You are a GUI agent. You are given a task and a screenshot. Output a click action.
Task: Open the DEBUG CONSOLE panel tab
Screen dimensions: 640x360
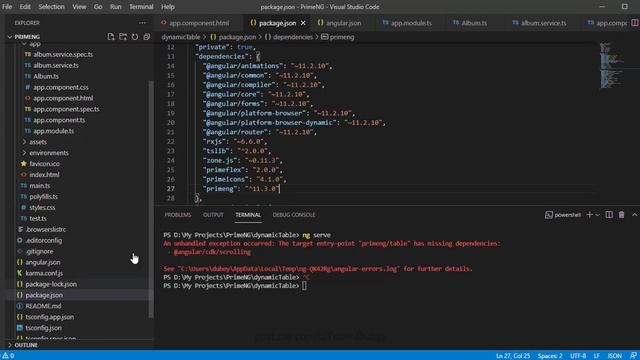294,215
